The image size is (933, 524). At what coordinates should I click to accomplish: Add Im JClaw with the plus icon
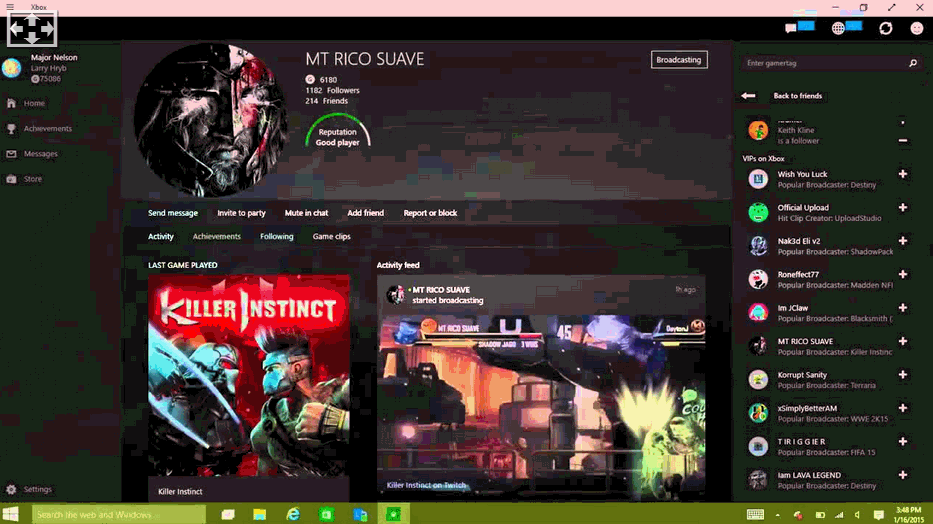903,308
